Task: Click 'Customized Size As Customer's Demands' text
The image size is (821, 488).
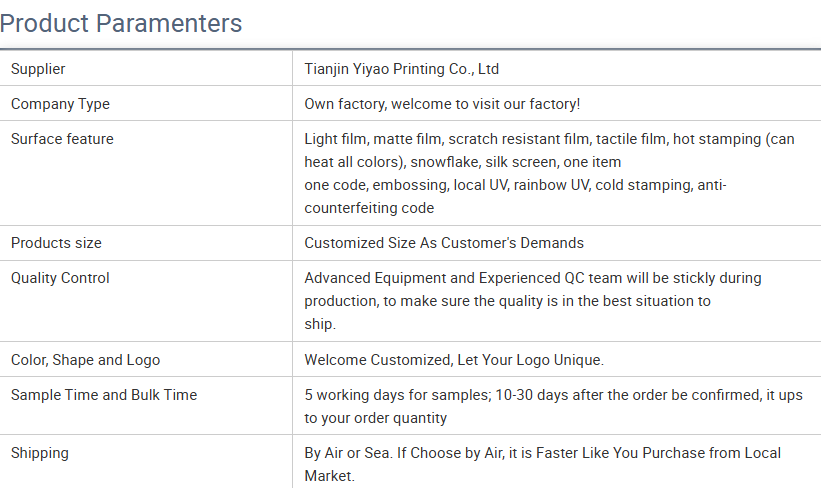Action: pyautogui.click(x=444, y=243)
